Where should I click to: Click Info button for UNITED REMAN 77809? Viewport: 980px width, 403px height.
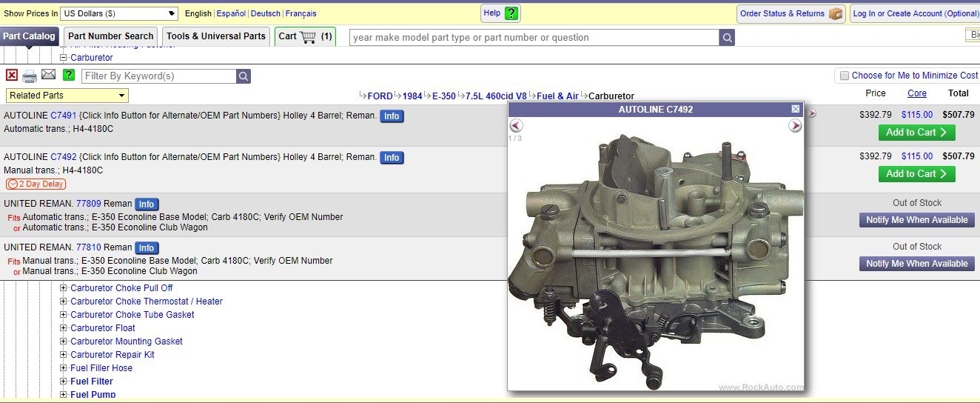tap(147, 204)
